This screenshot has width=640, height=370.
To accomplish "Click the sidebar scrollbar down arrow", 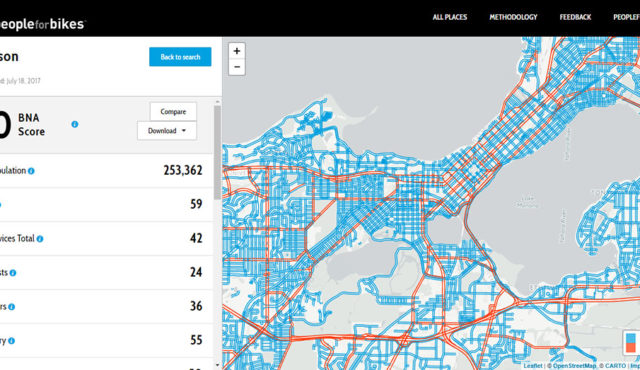I will click(x=217, y=366).
